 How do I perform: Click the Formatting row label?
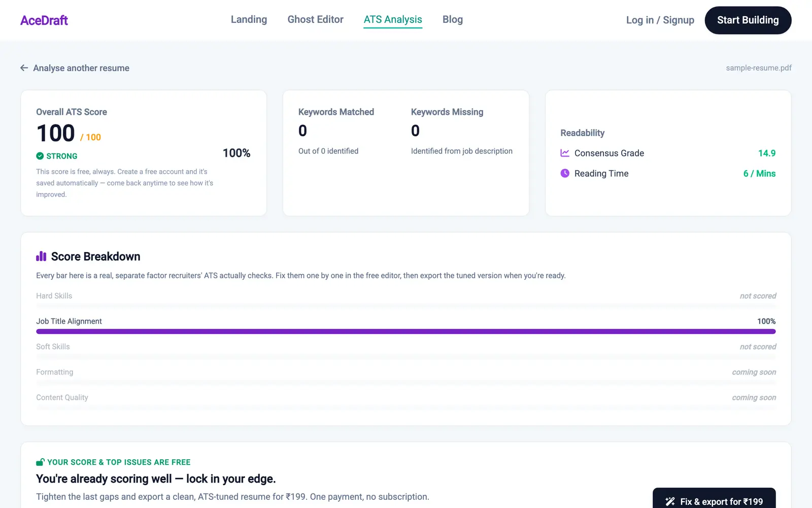coord(54,372)
